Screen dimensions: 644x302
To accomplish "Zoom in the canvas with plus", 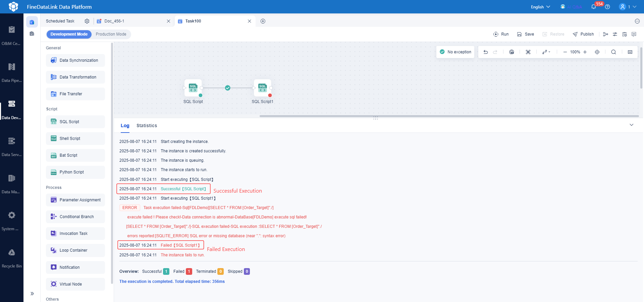I will tap(585, 52).
